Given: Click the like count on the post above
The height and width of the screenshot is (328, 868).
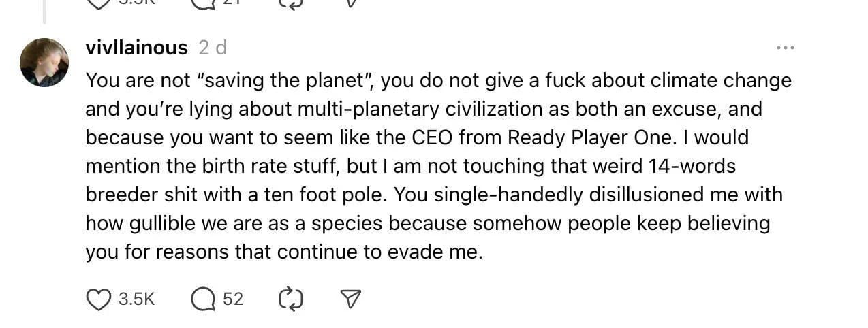Looking at the screenshot, I should click(138, 3).
